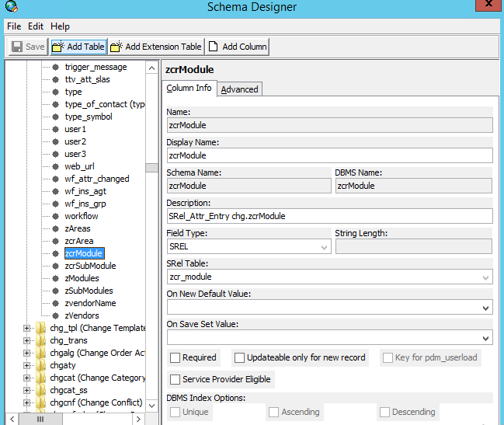The image size is (504, 425).
Task: Open On New Default Value dropdown
Action: tap(485, 308)
